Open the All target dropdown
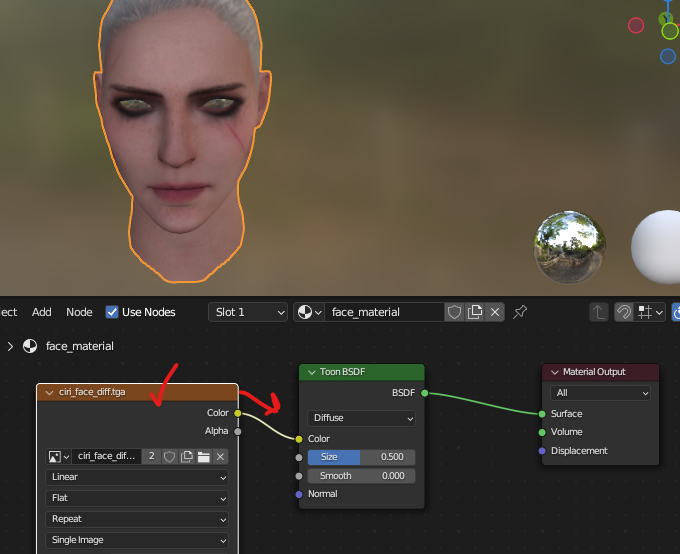The image size is (680, 554). (x=600, y=393)
